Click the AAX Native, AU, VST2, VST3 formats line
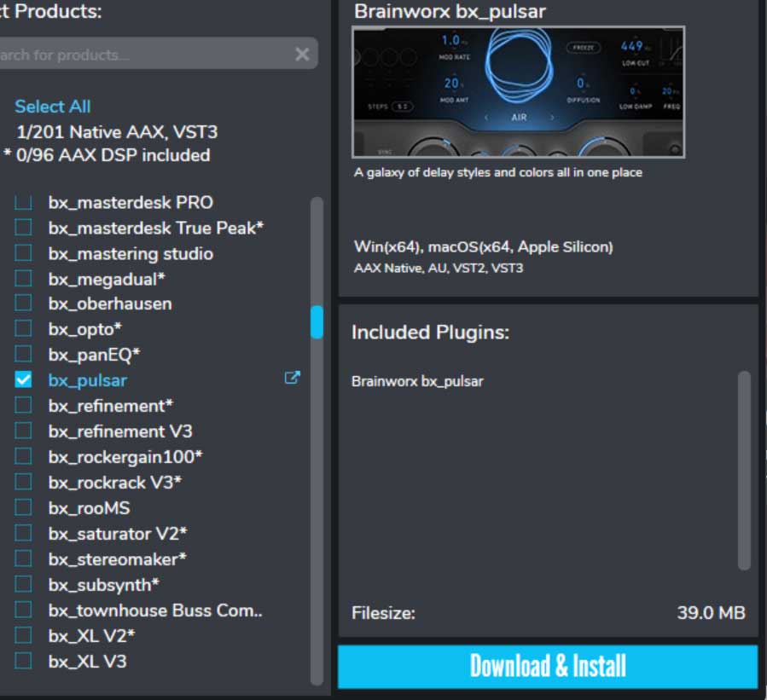The width and height of the screenshot is (767, 700). pyautogui.click(x=439, y=269)
